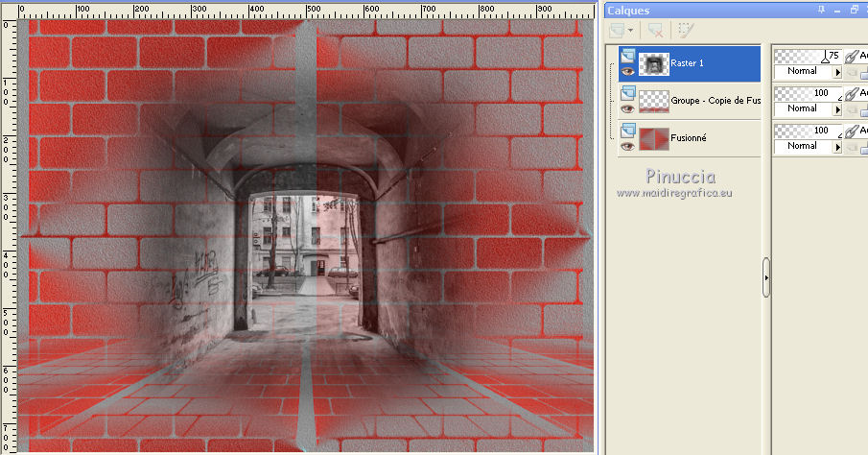
Task: Adjust Raster 1 opacity slider at 75
Action: (x=809, y=56)
